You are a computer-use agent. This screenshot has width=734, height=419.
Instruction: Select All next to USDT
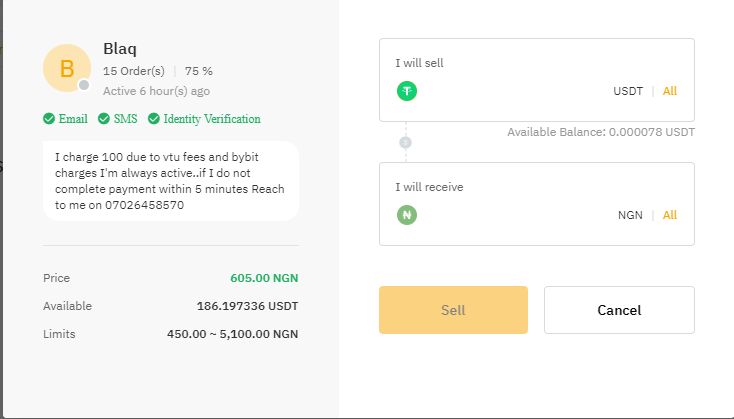click(x=669, y=91)
